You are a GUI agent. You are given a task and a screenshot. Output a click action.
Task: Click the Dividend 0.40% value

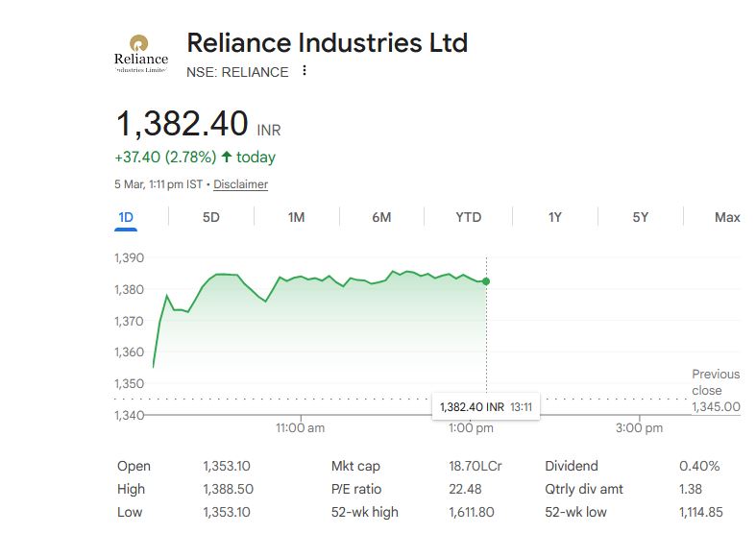pos(699,466)
